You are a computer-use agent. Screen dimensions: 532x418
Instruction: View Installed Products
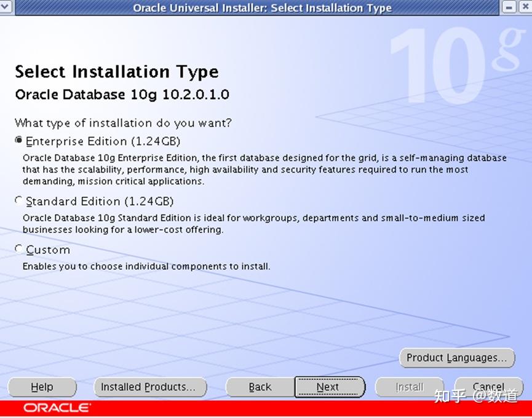[150, 387]
